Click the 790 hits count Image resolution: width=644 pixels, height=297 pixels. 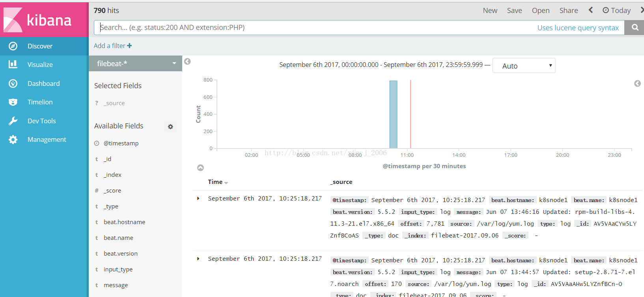coord(106,11)
